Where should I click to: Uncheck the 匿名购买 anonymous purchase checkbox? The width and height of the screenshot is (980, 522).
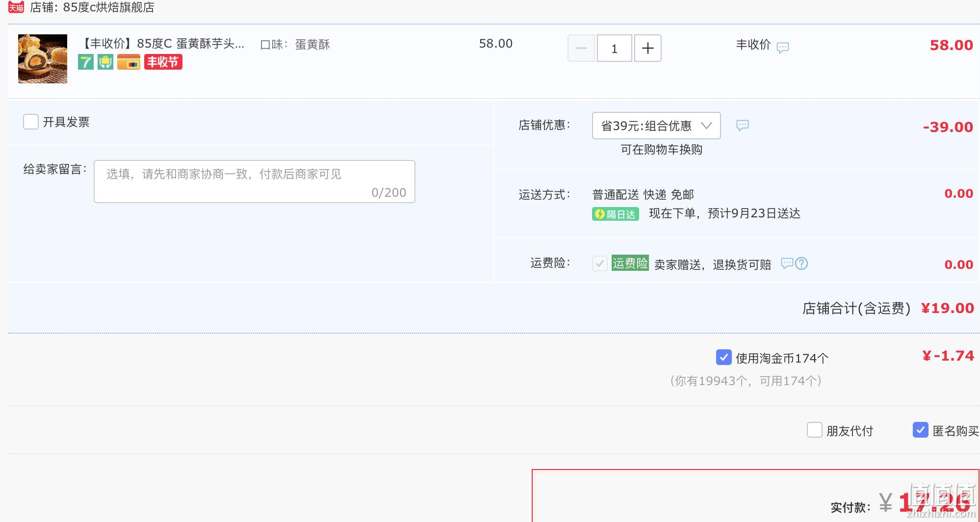921,430
